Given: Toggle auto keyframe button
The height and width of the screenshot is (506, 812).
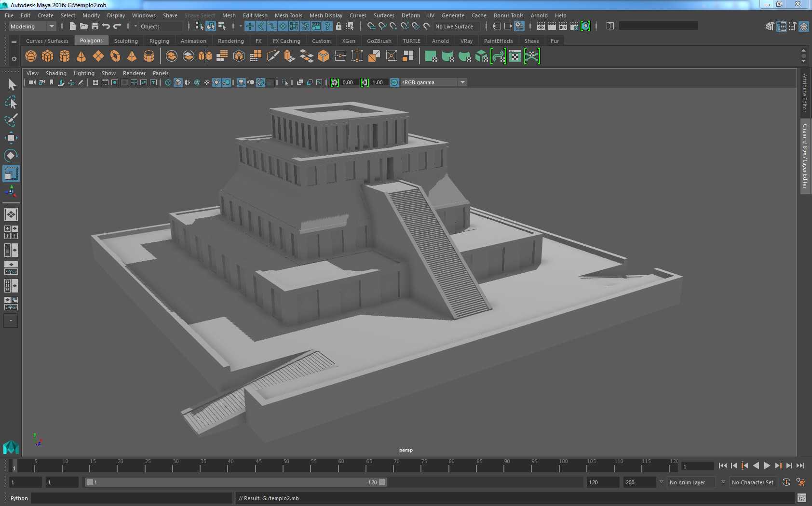Looking at the screenshot, I should tap(786, 482).
